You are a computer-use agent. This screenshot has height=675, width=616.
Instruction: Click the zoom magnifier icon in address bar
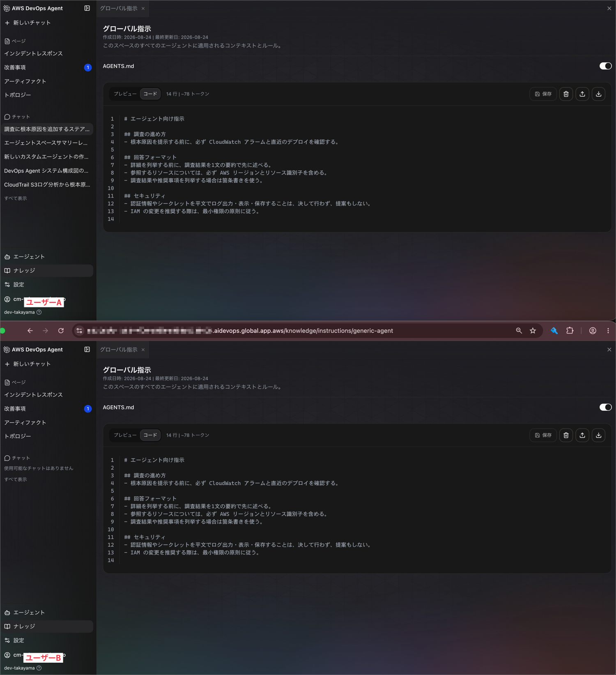519,331
